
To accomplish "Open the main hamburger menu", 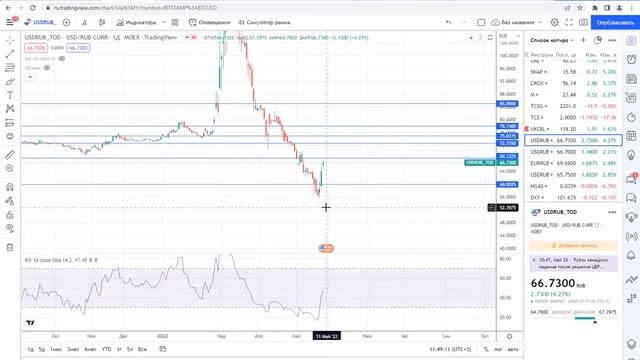I will tap(10, 22).
